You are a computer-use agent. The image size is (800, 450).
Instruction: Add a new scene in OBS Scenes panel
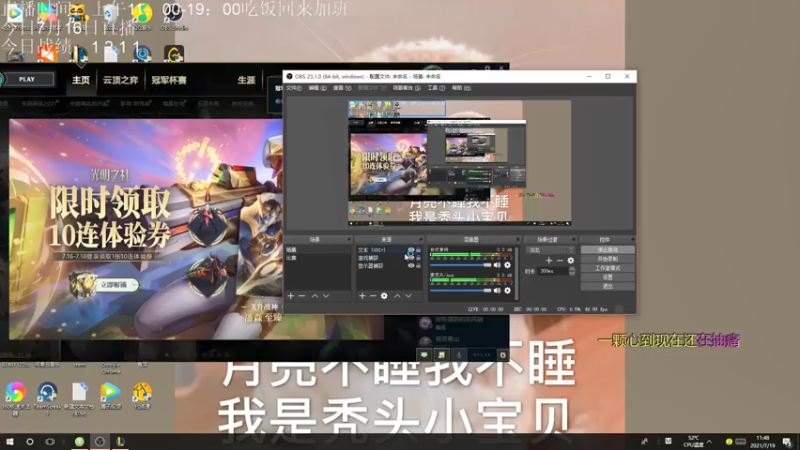click(x=291, y=296)
